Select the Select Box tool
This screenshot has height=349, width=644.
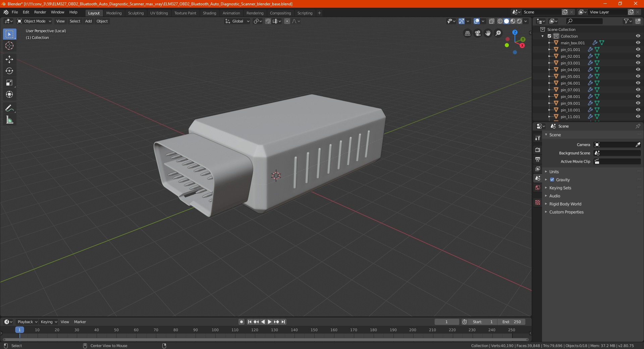coord(9,34)
